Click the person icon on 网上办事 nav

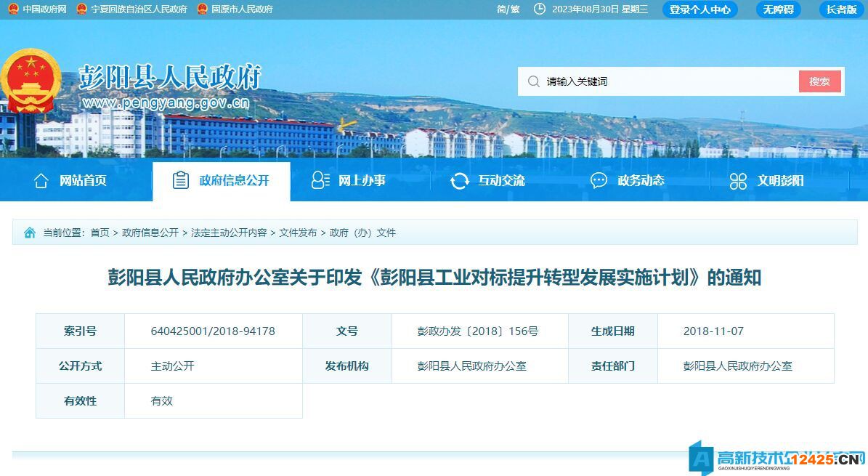point(318,181)
